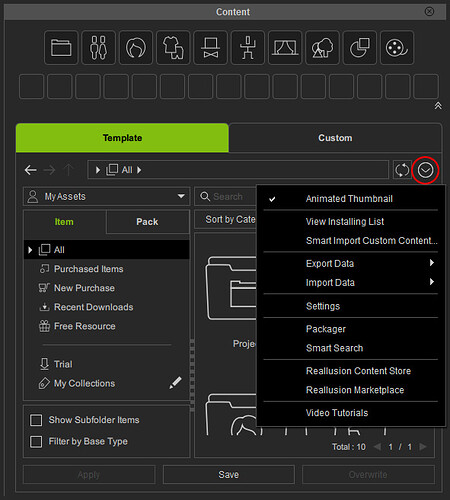Click the Save button
This screenshot has width=450, height=500.
coord(229,474)
